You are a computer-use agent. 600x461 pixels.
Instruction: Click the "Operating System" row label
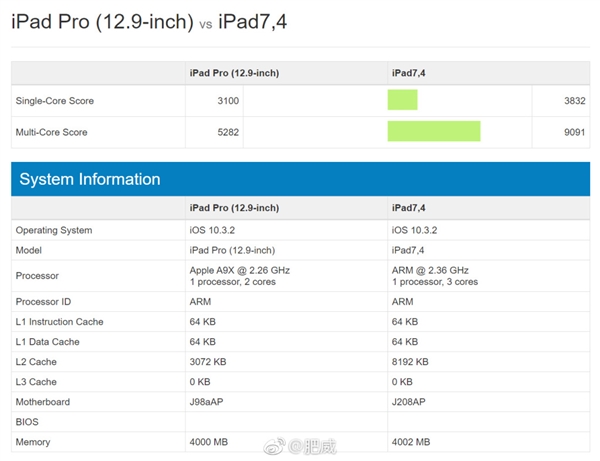point(54,230)
